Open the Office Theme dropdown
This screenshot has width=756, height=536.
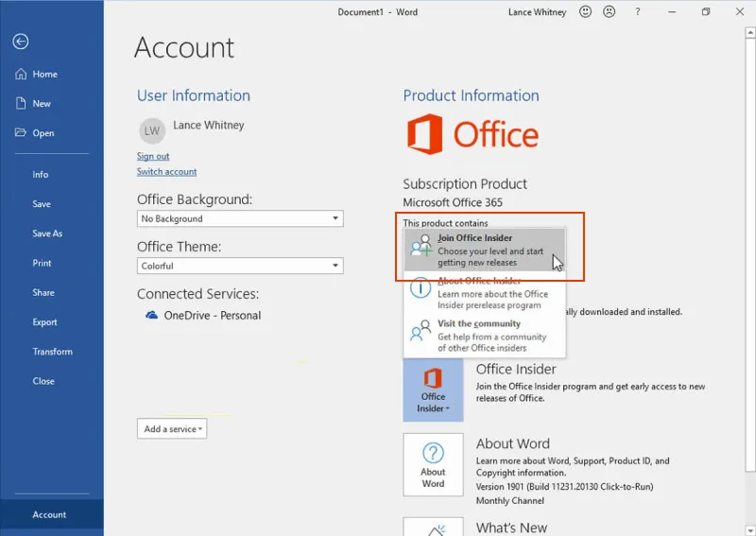click(240, 266)
